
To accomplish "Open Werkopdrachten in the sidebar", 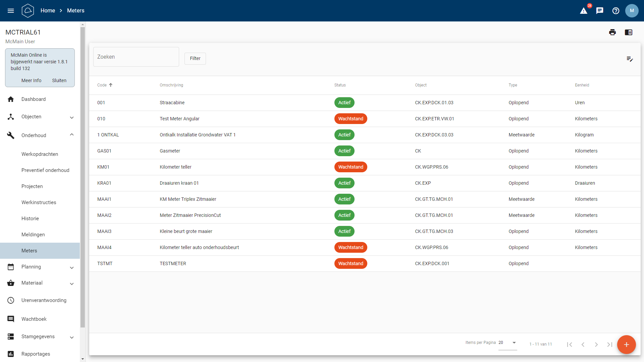I will click(40, 154).
